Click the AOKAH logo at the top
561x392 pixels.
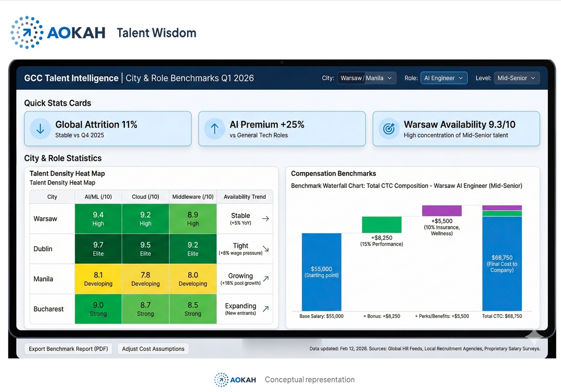point(58,33)
